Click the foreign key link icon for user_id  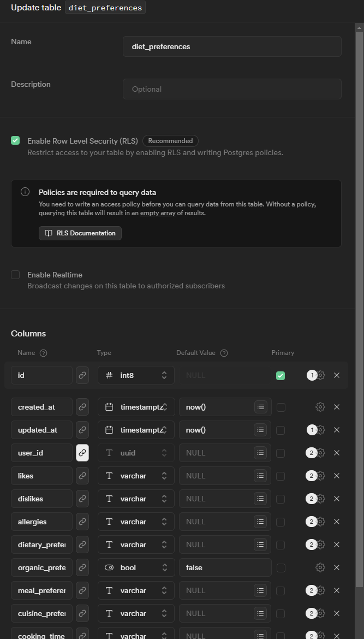82,452
